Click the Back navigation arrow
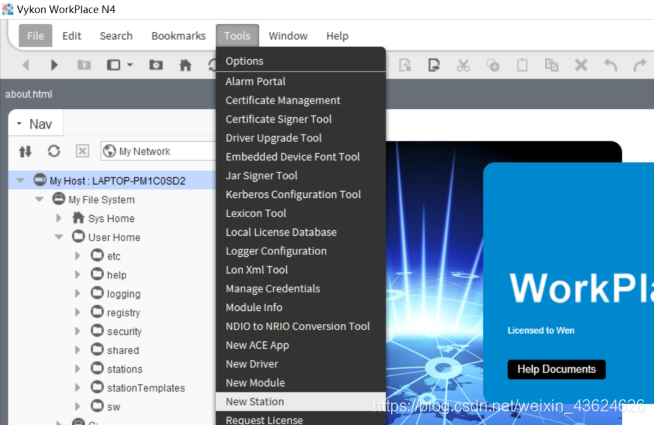 [26, 65]
